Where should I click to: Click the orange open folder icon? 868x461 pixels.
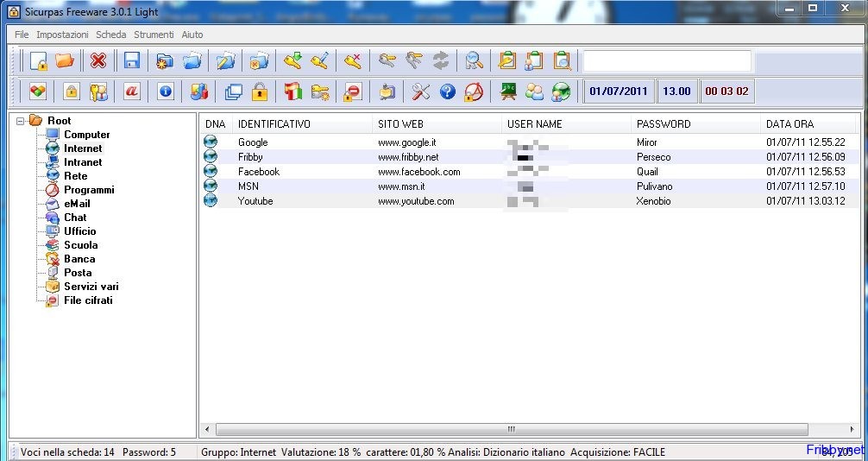click(x=65, y=60)
